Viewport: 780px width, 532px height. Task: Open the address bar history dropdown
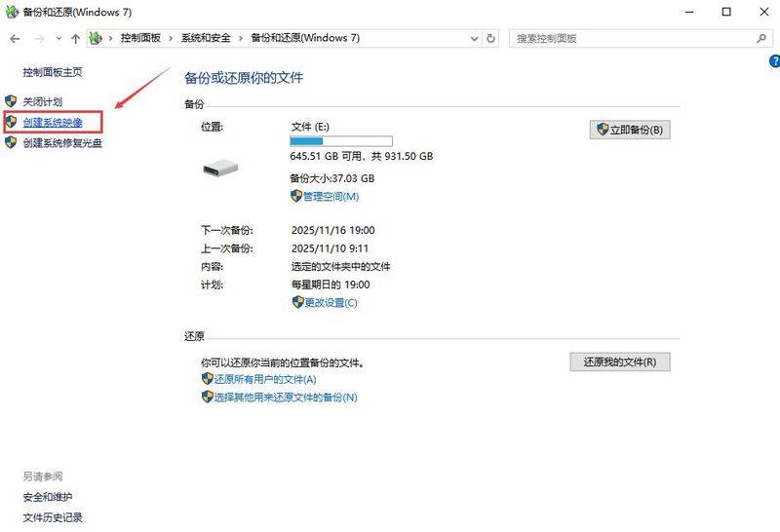[x=474, y=38]
